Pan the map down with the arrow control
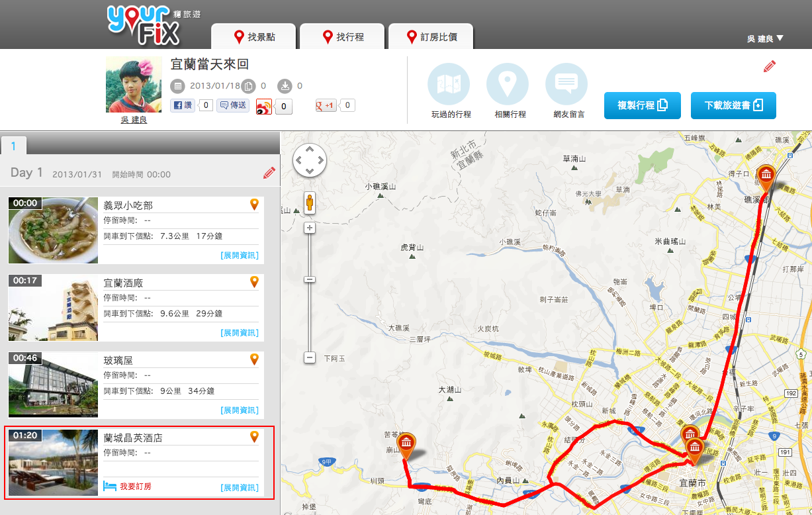 310,170
